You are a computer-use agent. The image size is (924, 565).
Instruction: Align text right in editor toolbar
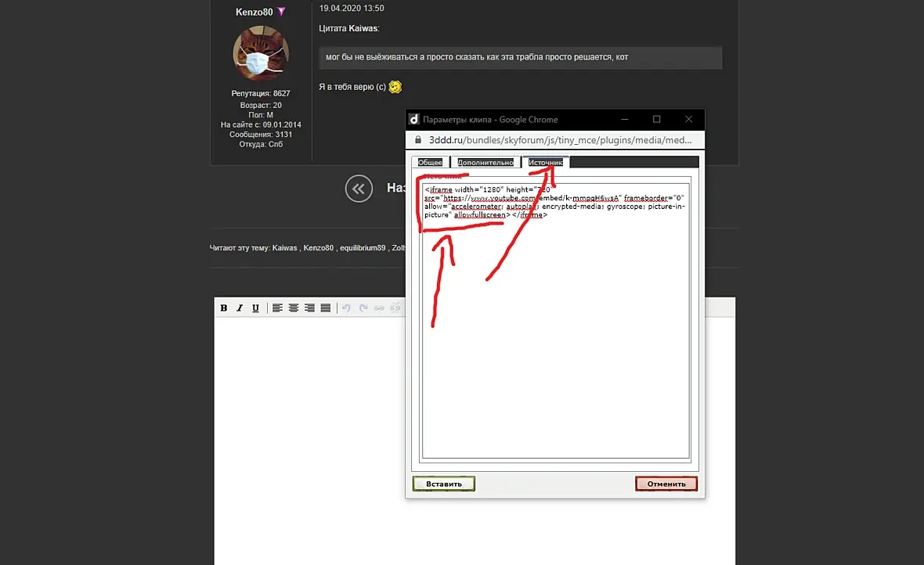pyautogui.click(x=309, y=308)
